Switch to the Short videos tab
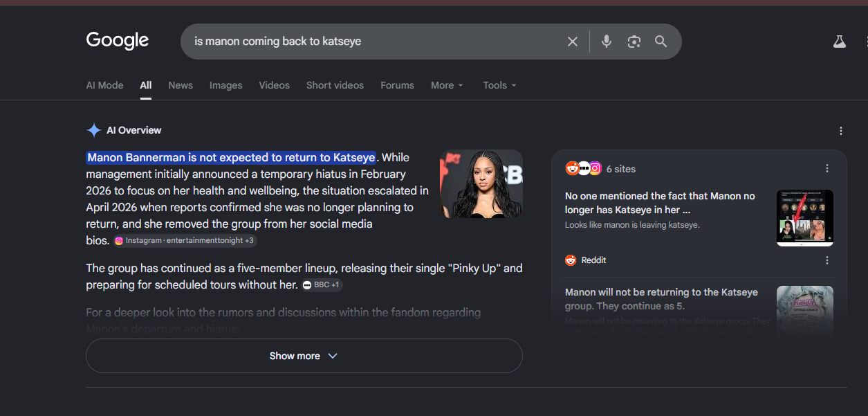Viewport: 868px width, 416px height. click(x=335, y=85)
